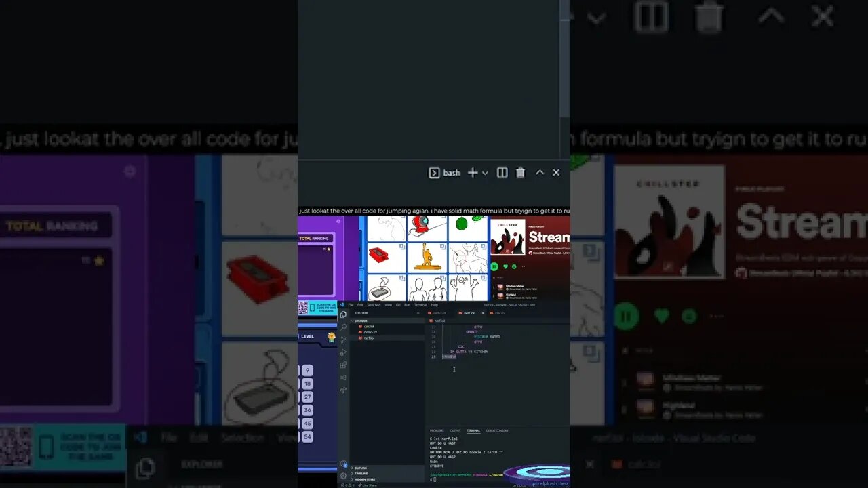Click the KTHXBYE line in the editor
Image resolution: width=868 pixels, height=488 pixels.
click(449, 357)
